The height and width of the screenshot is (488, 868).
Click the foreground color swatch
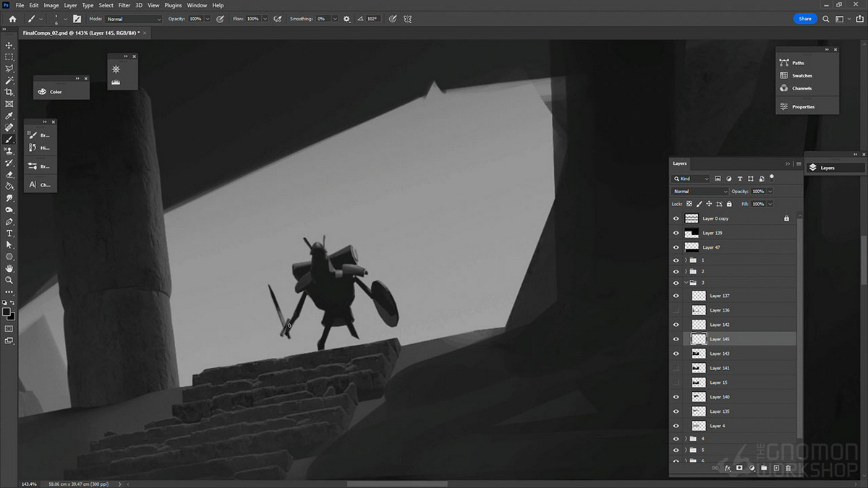(x=7, y=312)
